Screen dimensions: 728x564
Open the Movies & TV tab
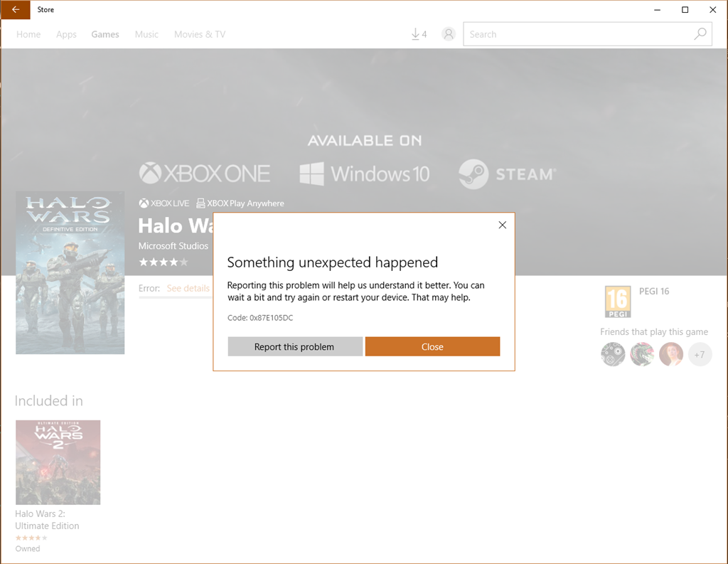click(200, 34)
